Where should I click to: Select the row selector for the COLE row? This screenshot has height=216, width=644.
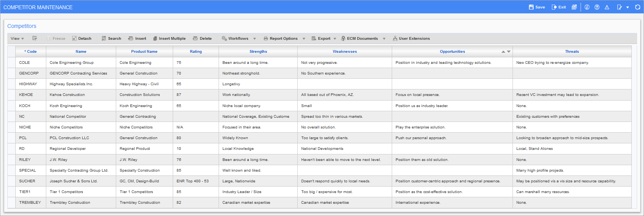point(11,62)
